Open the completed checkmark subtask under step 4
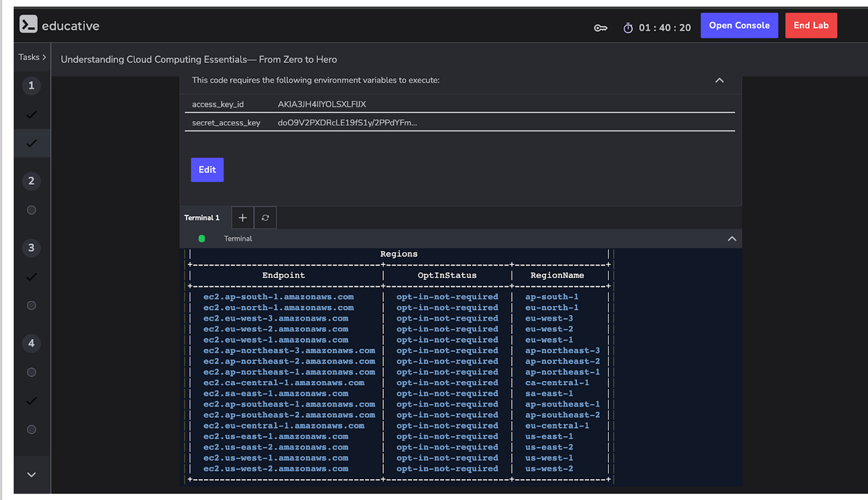The width and height of the screenshot is (868, 500). pyautogui.click(x=32, y=401)
